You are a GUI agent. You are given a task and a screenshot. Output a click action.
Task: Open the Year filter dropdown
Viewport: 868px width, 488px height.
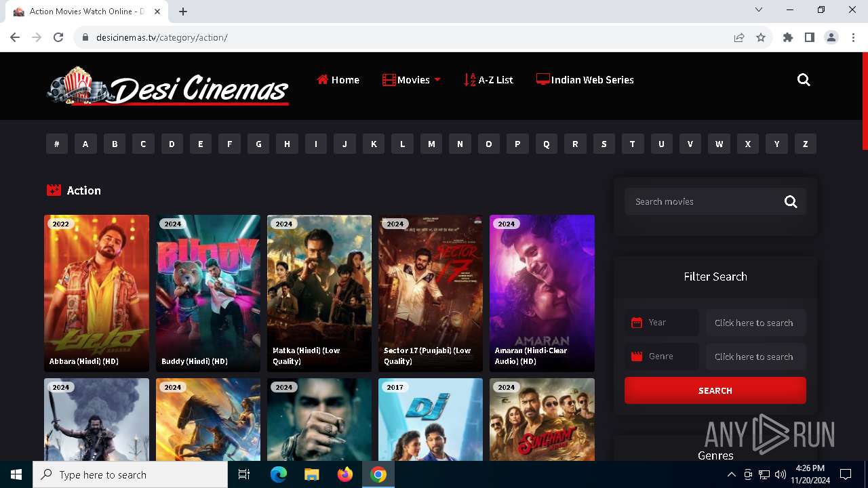[756, 323]
